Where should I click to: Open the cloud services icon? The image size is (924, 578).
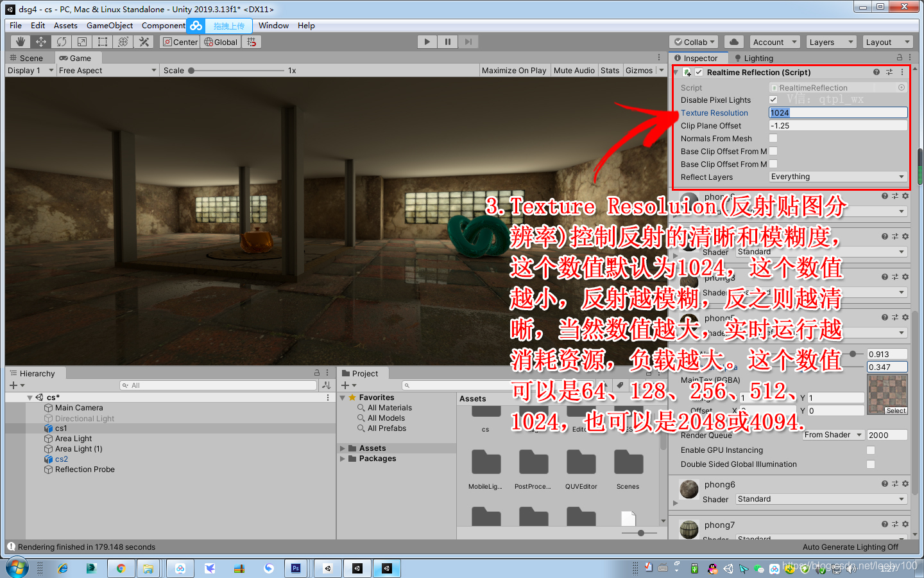point(733,42)
